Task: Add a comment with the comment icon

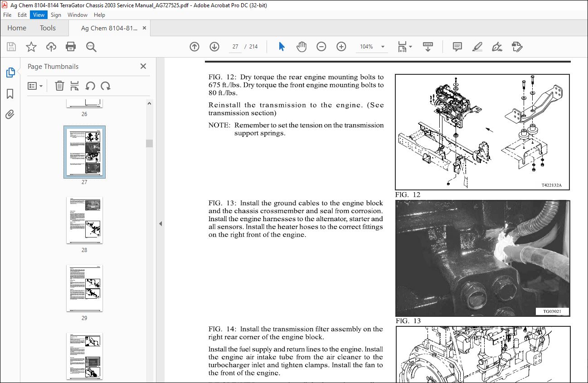Action: click(457, 47)
